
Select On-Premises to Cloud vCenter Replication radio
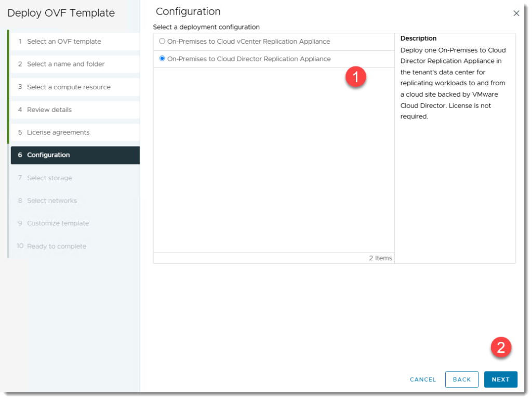(x=162, y=42)
